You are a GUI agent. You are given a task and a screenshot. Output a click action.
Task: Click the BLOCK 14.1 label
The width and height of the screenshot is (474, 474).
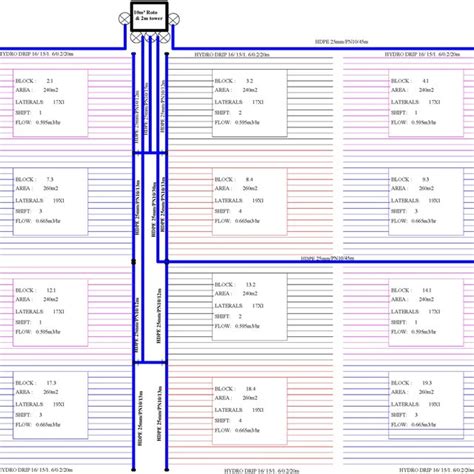(411, 290)
